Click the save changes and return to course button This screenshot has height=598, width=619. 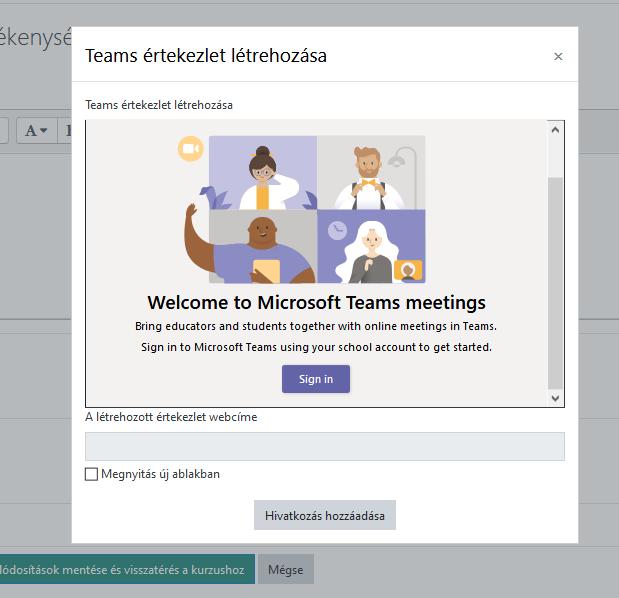127,570
